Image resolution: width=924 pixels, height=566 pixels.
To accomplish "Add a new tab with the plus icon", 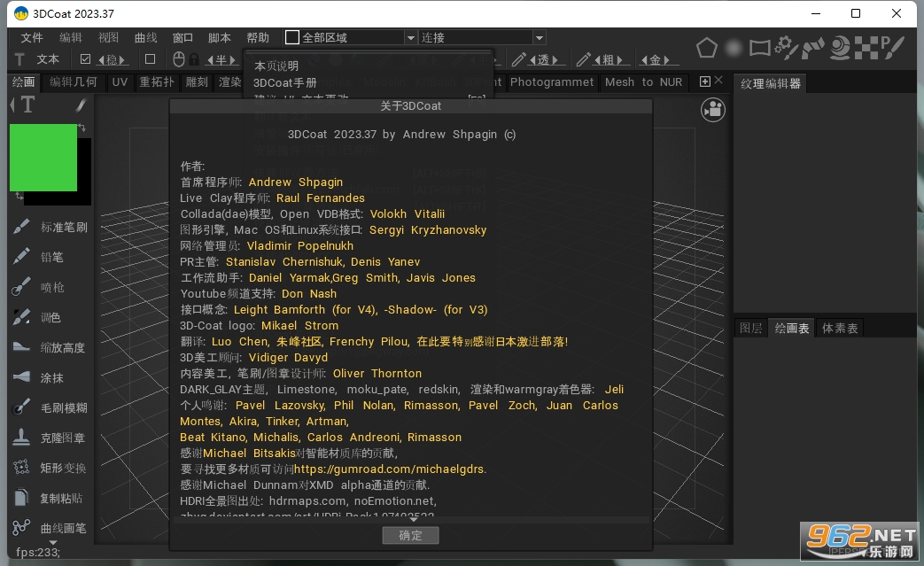I will coord(705,81).
